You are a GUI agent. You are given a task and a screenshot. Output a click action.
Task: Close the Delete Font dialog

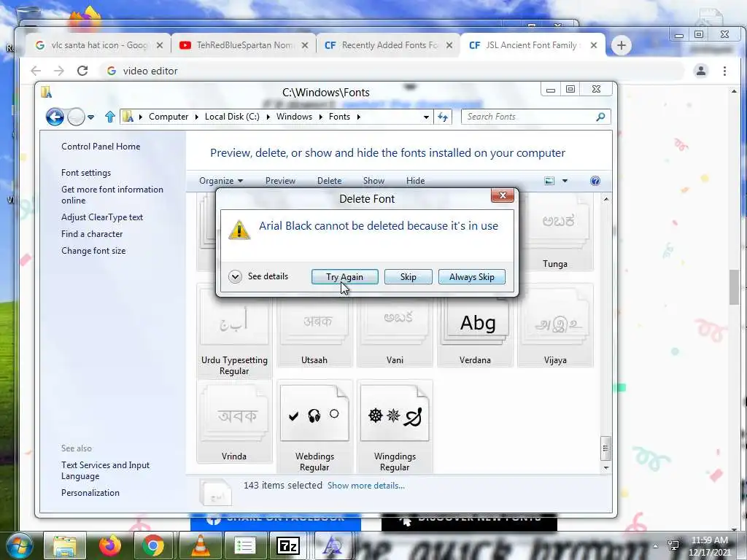pyautogui.click(x=502, y=195)
